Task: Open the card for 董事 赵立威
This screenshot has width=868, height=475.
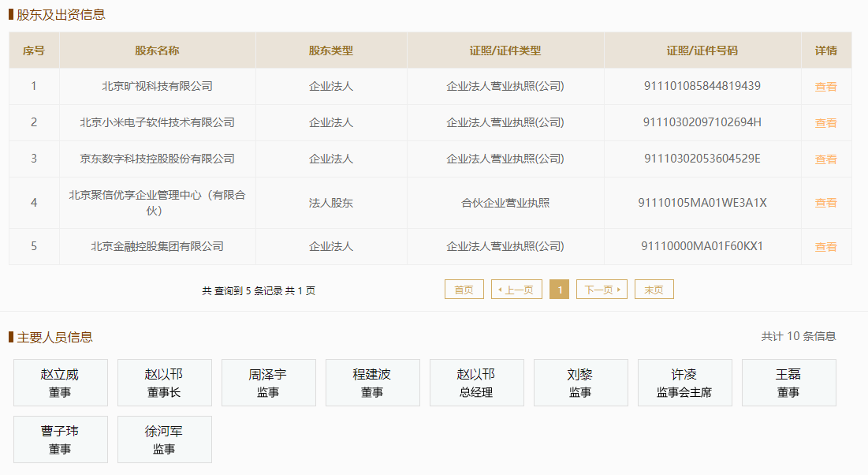Action: [60, 382]
